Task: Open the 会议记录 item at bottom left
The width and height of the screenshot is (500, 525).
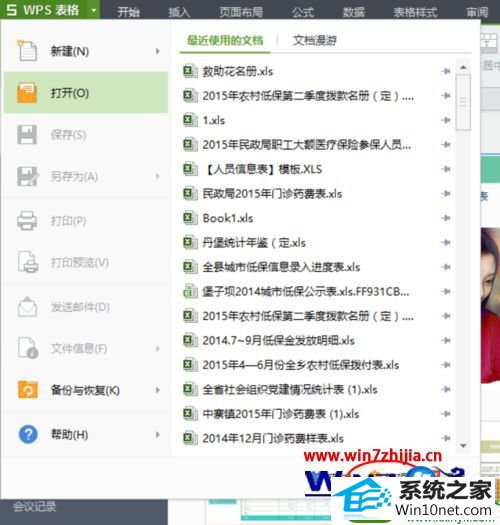Action: tap(34, 507)
